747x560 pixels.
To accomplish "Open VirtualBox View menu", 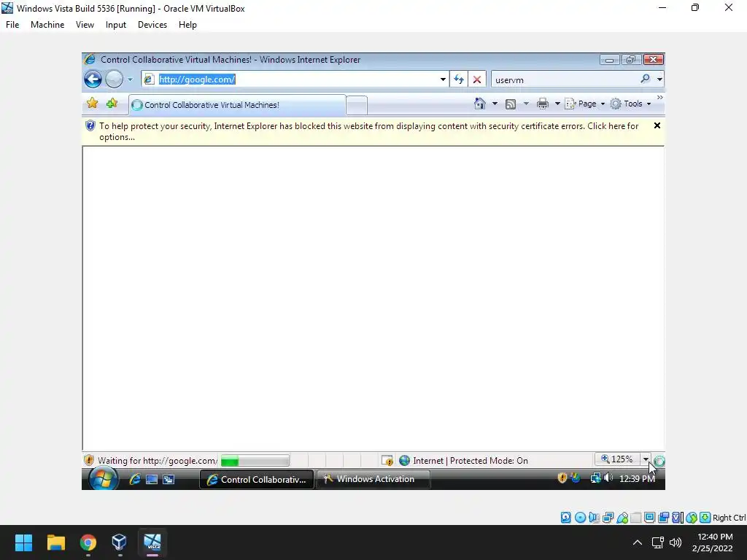I will [85, 25].
